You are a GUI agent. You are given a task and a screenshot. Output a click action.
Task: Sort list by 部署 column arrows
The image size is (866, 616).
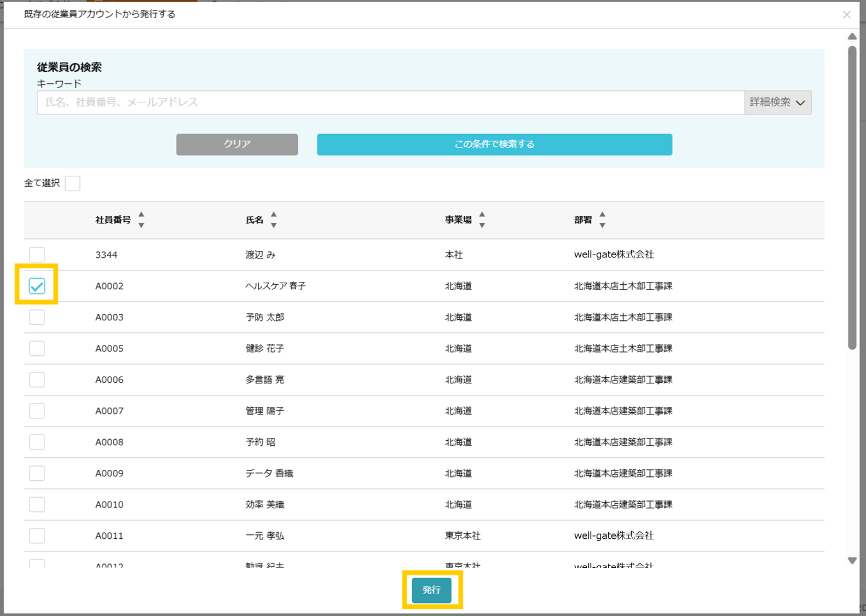[602, 220]
